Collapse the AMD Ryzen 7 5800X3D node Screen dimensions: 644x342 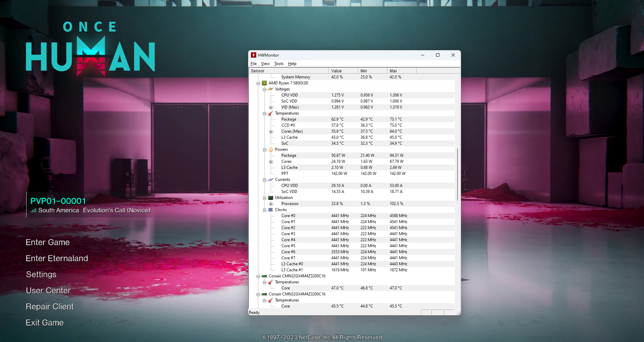258,83
